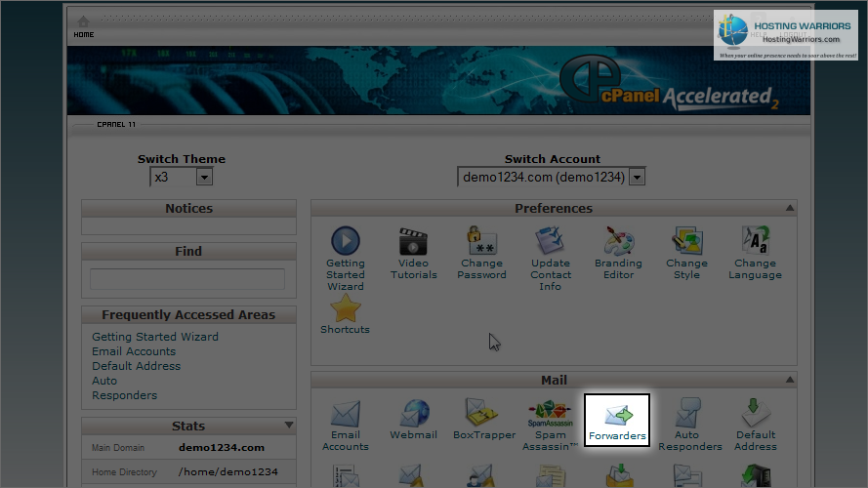This screenshot has width=868, height=488.
Task: Click the HOME label under house icon
Action: [84, 35]
